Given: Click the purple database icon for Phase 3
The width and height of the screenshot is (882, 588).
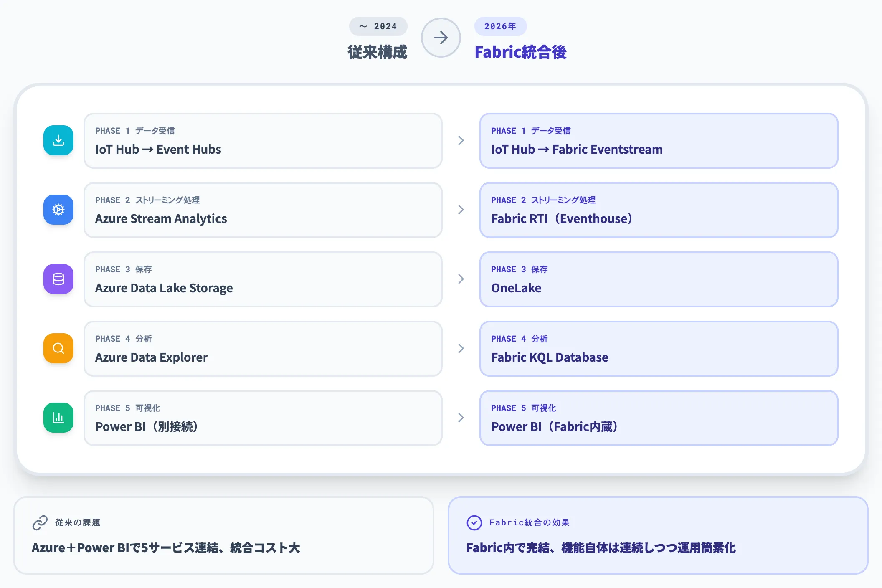Looking at the screenshot, I should click(x=58, y=279).
